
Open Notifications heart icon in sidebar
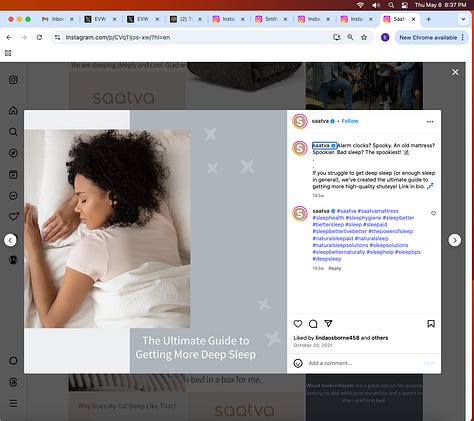(x=13, y=217)
